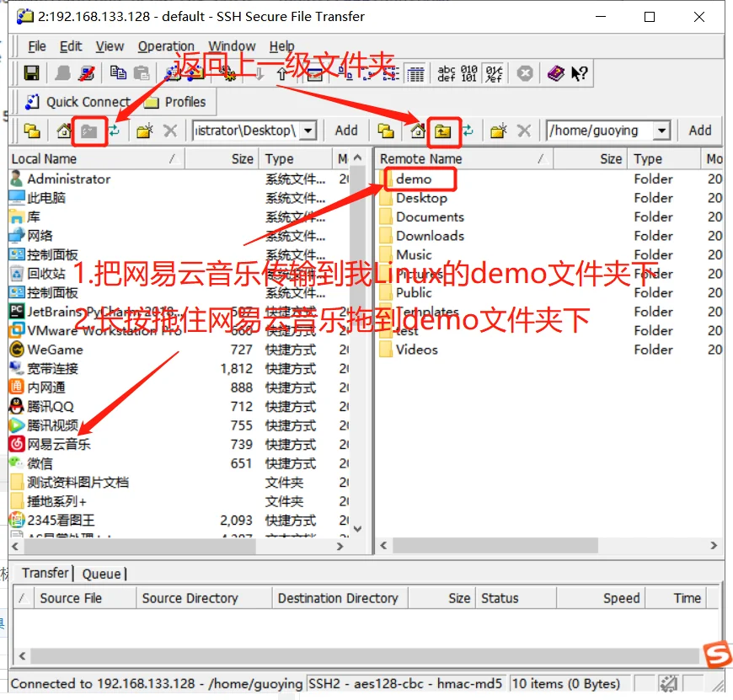Enable binary transfer mode

point(468,73)
